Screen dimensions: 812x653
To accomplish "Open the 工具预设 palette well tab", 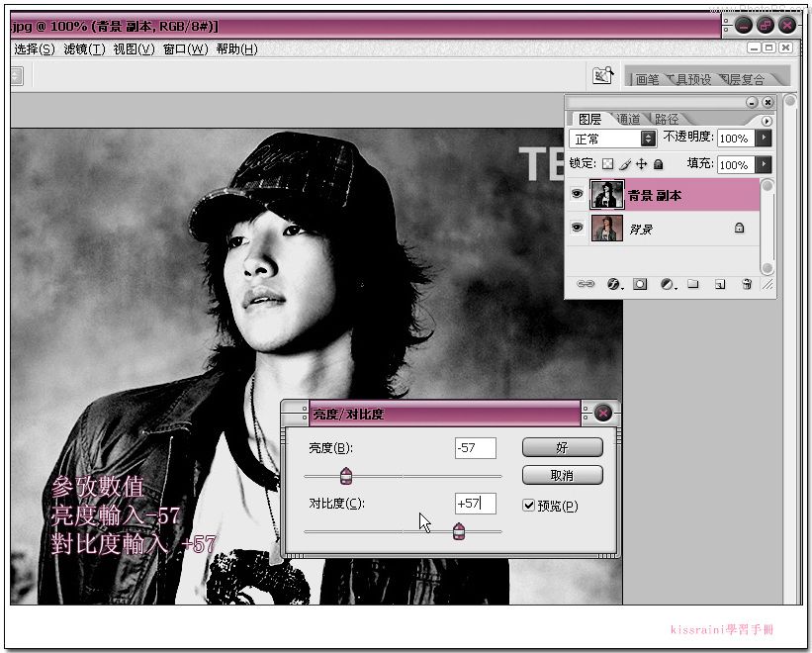I will [690, 79].
